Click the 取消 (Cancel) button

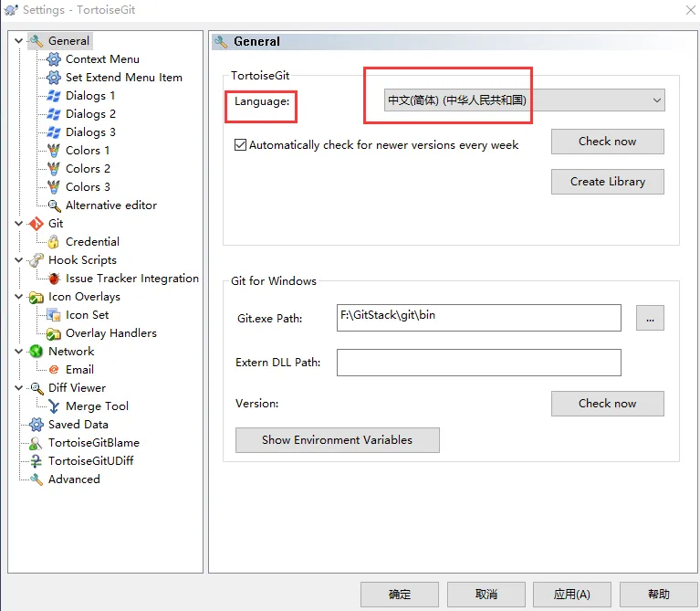[486, 595]
